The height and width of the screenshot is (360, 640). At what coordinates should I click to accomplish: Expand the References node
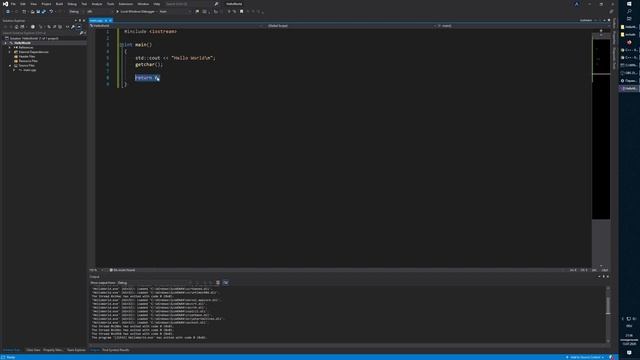coord(10,47)
